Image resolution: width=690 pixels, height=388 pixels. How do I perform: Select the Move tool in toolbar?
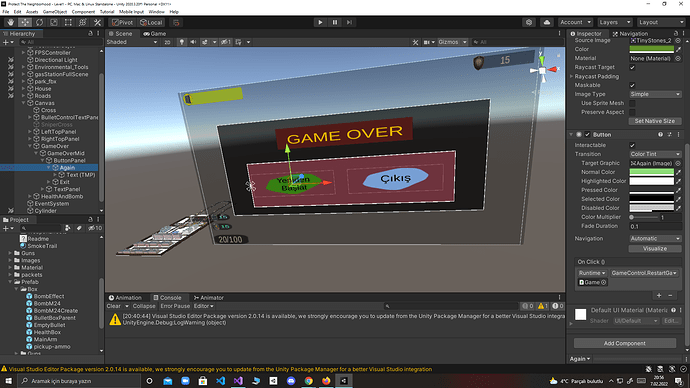click(25, 22)
